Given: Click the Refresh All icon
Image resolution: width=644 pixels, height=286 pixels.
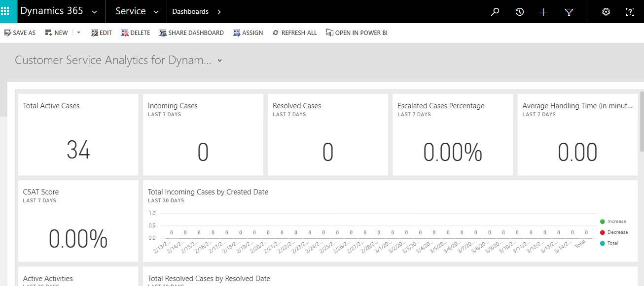Looking at the screenshot, I should (x=276, y=32).
